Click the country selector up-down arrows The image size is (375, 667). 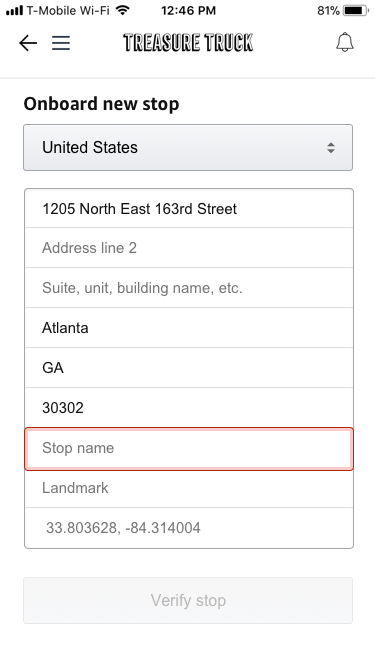[331, 148]
